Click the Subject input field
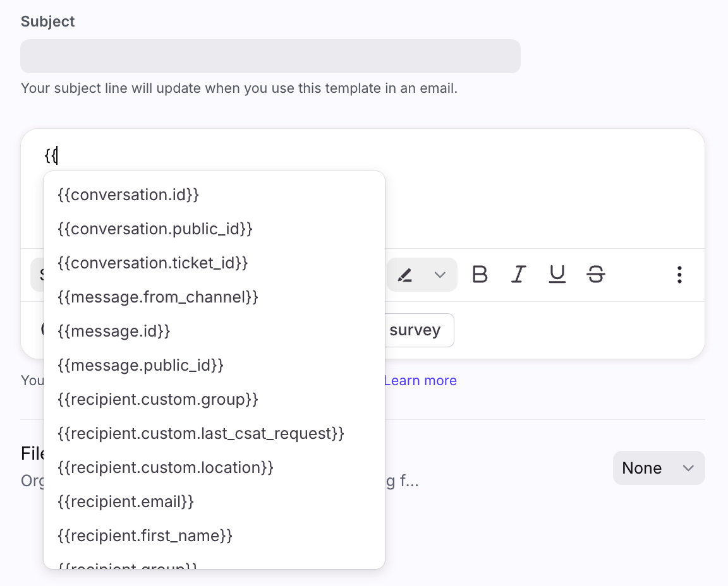 (x=270, y=56)
